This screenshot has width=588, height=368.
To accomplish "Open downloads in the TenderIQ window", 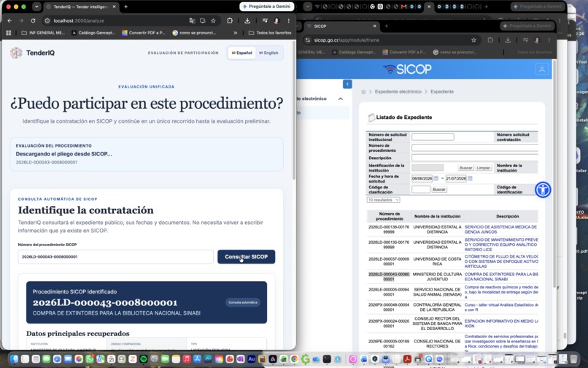I will click(247, 20).
